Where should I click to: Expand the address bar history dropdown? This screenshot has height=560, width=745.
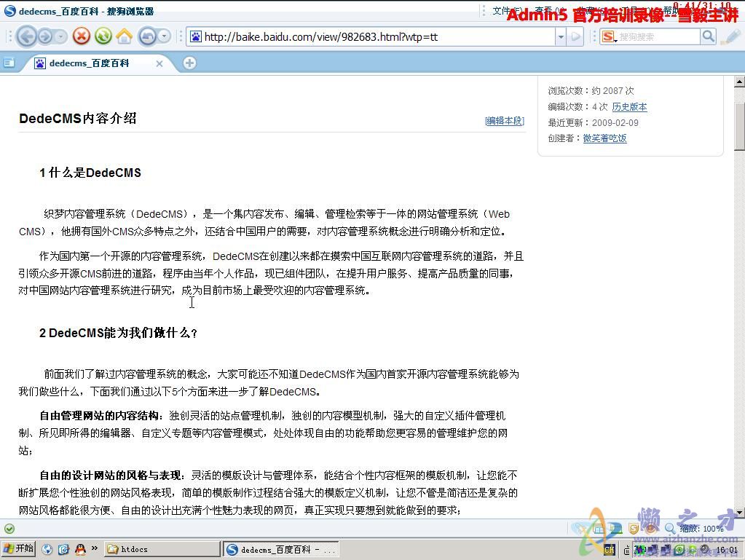coord(561,36)
